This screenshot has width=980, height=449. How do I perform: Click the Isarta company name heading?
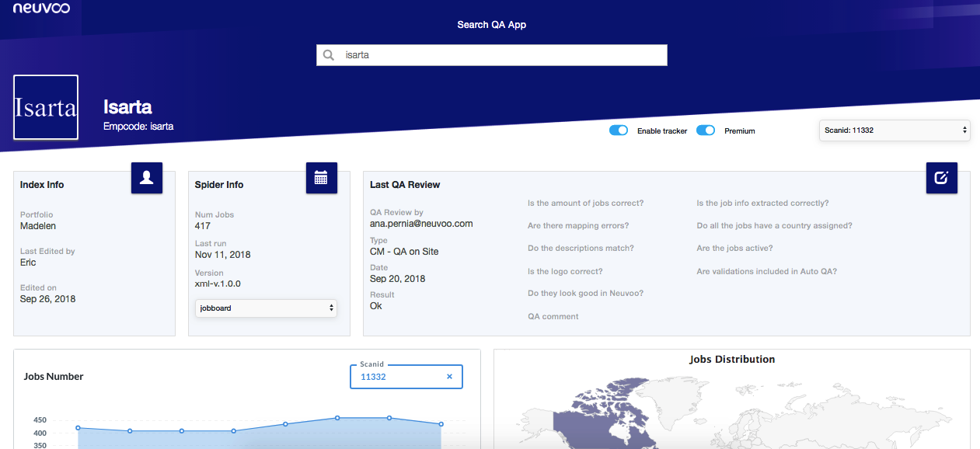127,107
